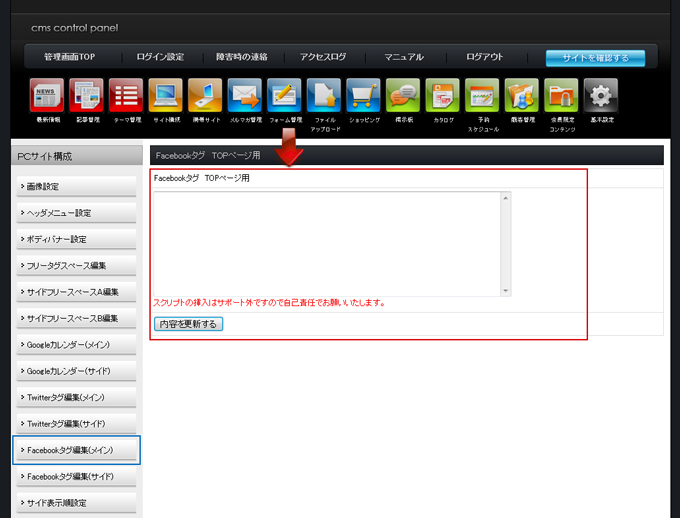Click the ショッピング cart icon
The image size is (680, 518).
pos(363,96)
